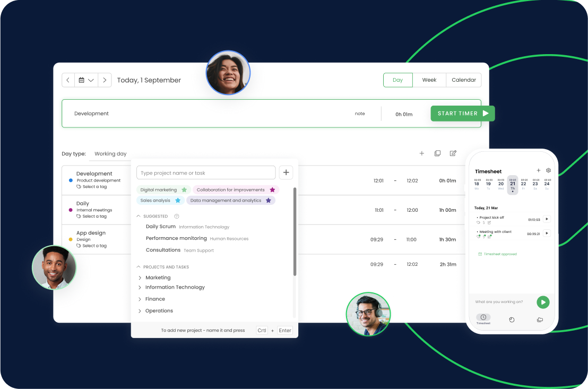Screen dimensions: 588x389
Task: Click the edit pencil icon above entries
Action: (453, 153)
